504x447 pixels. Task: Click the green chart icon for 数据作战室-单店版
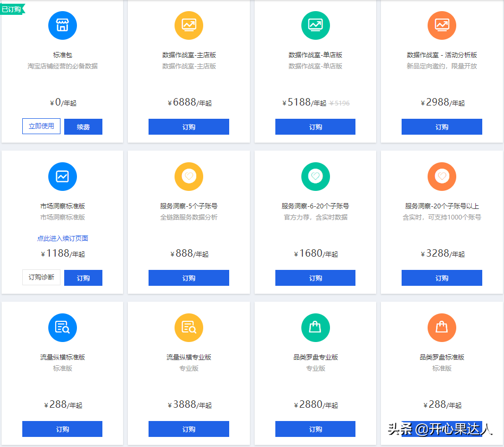coord(315,25)
